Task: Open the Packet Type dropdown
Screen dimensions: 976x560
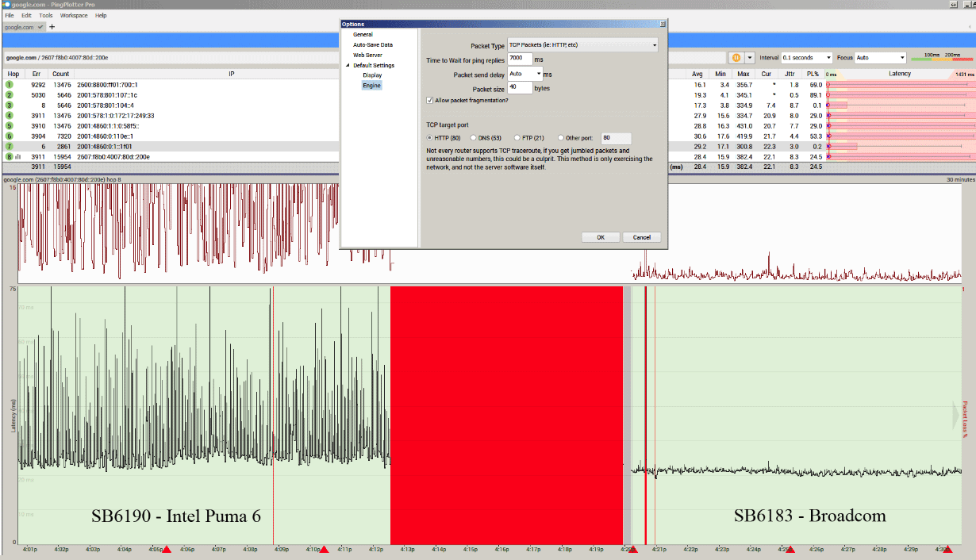Action: tap(582, 46)
